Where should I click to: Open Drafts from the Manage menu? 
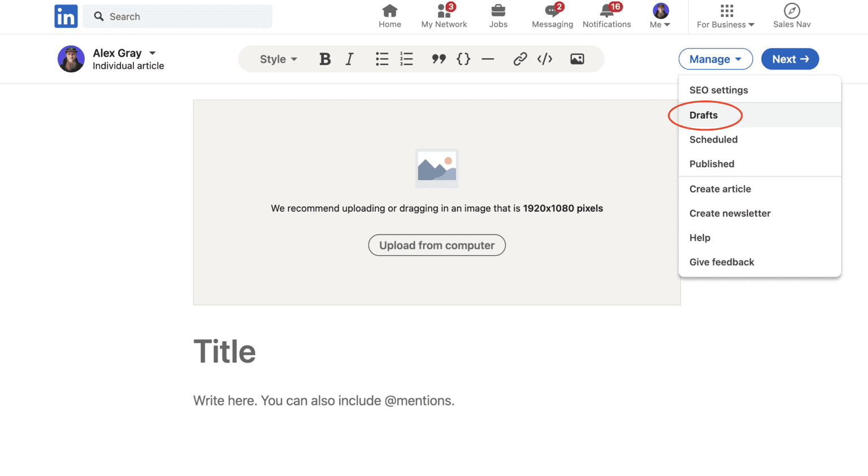[704, 115]
